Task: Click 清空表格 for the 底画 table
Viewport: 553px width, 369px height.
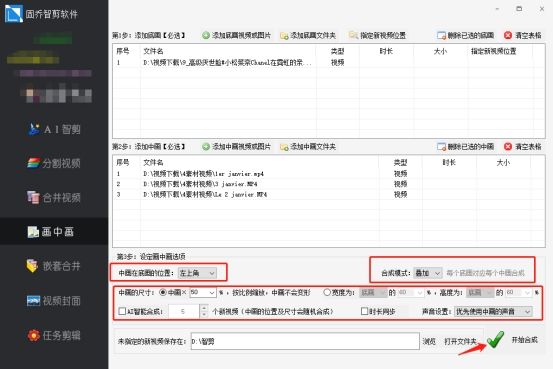Action: [x=523, y=35]
